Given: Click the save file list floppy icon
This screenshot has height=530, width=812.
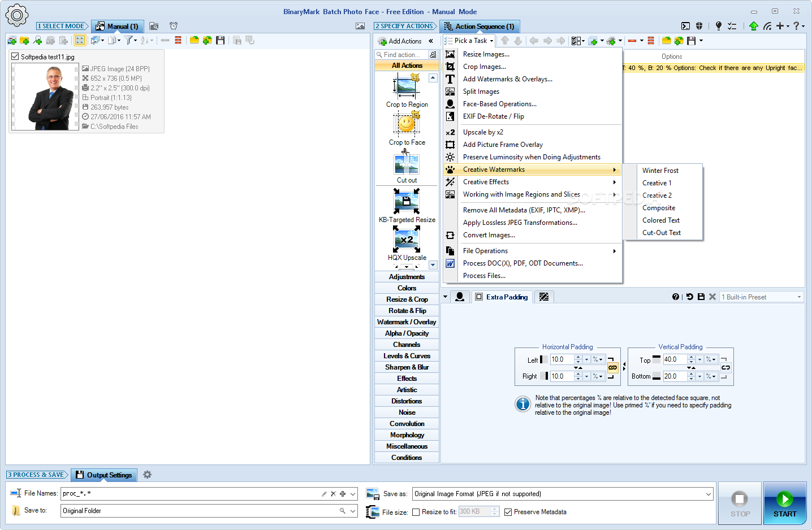Looking at the screenshot, I should 220,40.
